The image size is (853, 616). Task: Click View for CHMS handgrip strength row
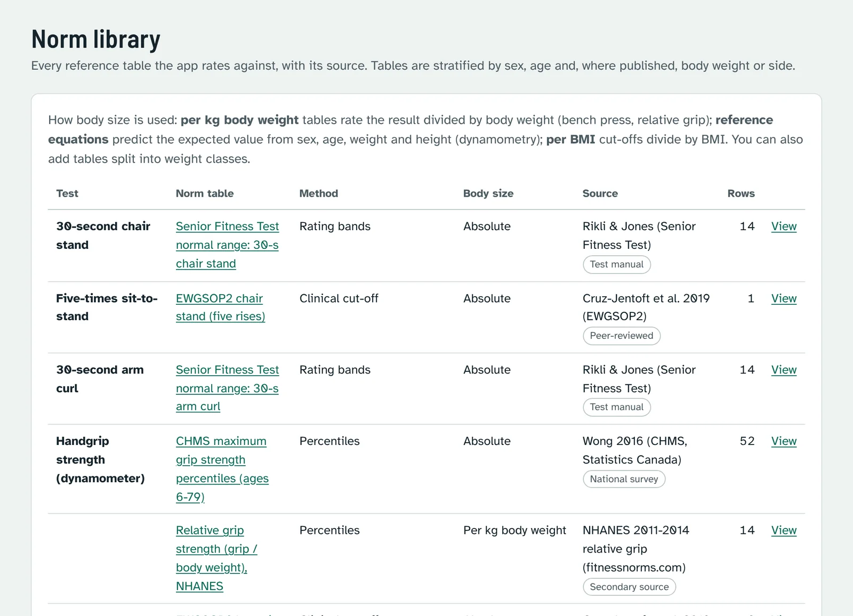784,441
